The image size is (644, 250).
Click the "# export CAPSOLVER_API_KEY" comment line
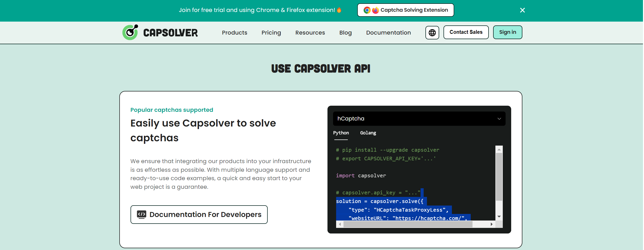[x=386, y=159]
